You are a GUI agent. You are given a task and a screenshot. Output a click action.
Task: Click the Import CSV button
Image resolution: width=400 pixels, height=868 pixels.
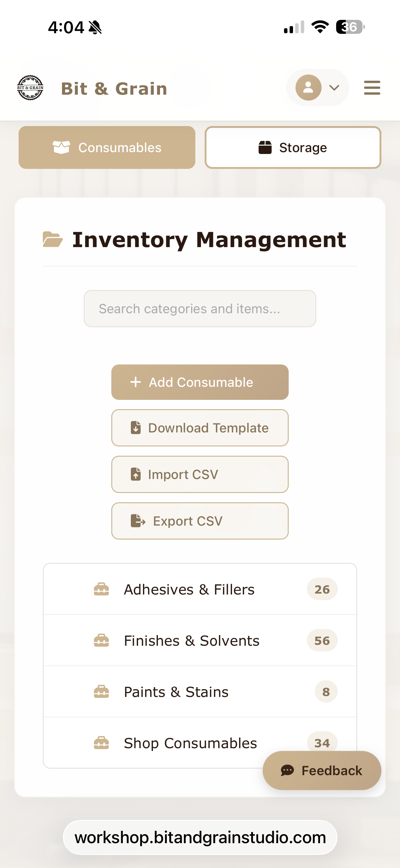tap(200, 474)
